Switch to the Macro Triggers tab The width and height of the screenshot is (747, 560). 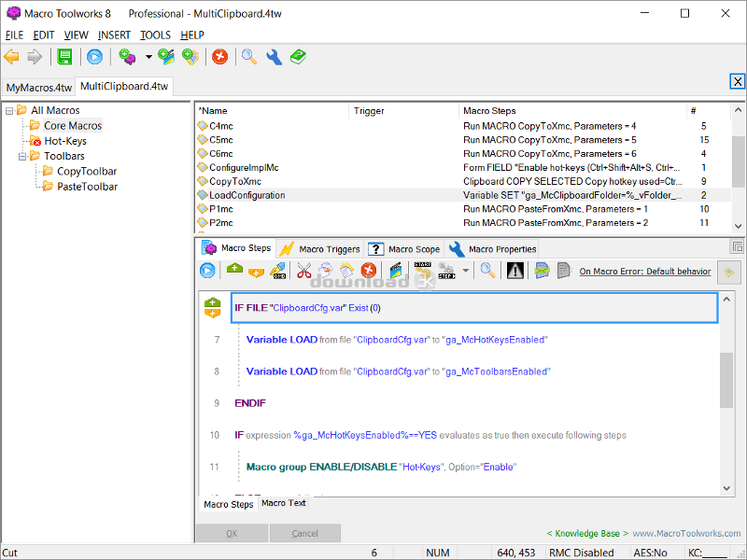[x=320, y=249]
